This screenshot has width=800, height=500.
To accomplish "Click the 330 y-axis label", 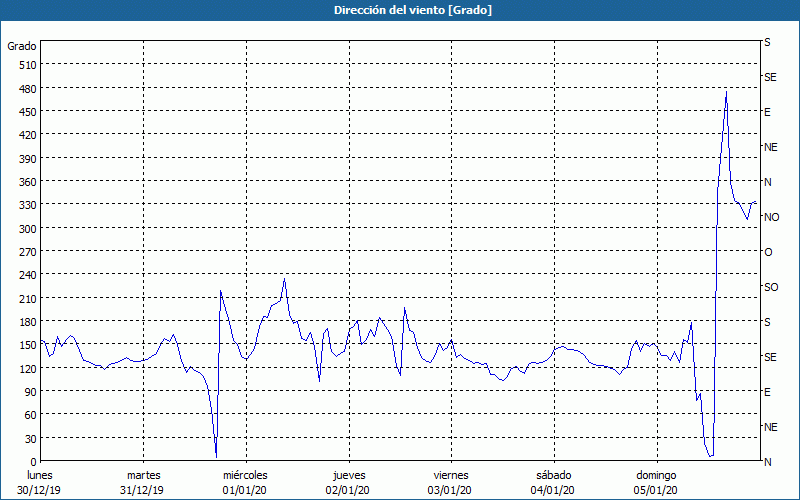I will [x=28, y=205].
